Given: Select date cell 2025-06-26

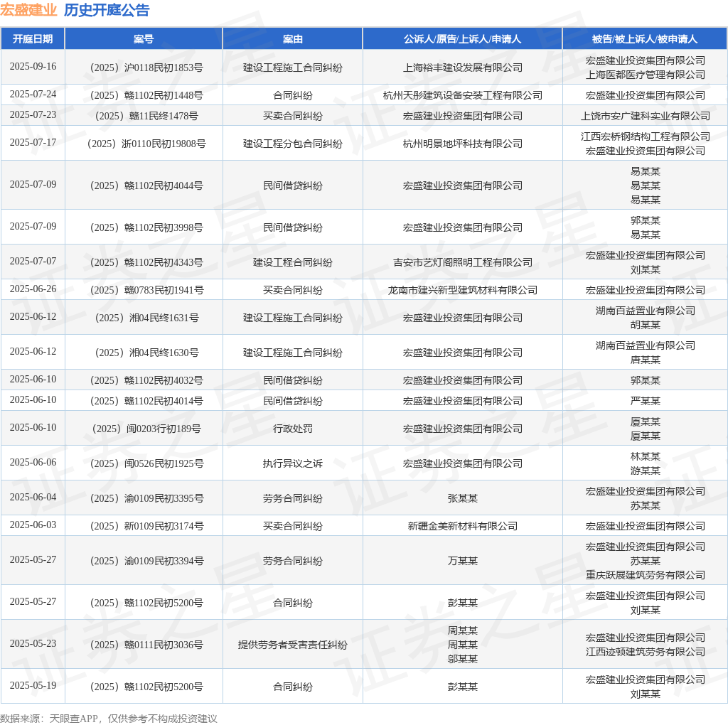Looking at the screenshot, I should click(33, 289).
